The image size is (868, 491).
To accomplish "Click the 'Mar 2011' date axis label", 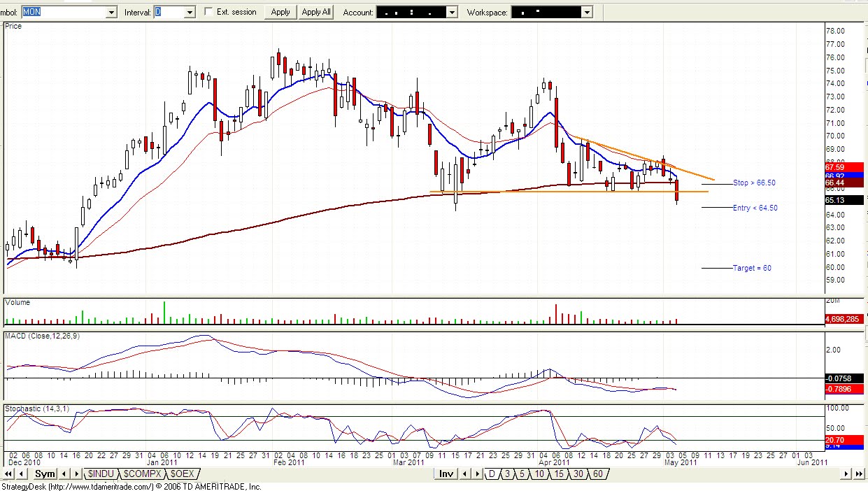I will pyautogui.click(x=408, y=462).
